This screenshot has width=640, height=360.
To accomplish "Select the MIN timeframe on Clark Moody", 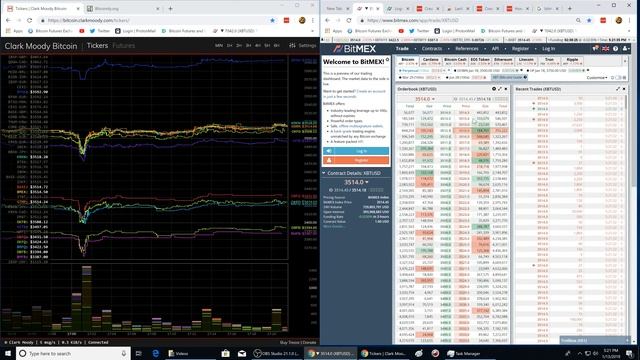I will point(219,46).
